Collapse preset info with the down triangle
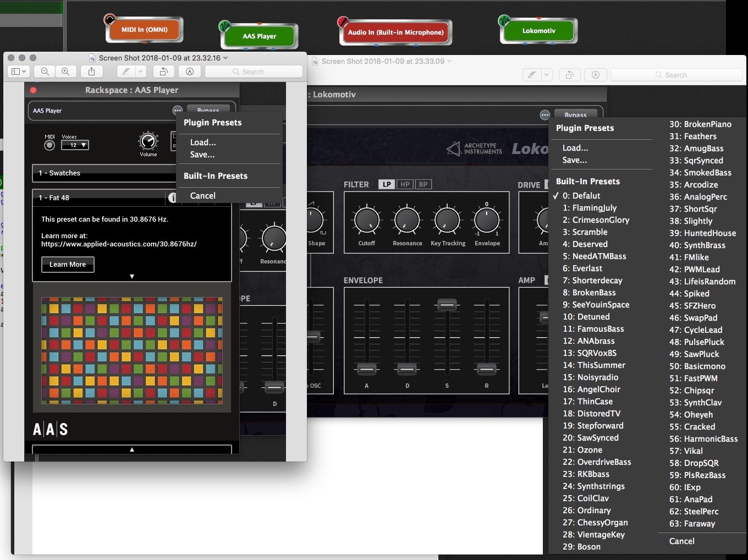 132,276
